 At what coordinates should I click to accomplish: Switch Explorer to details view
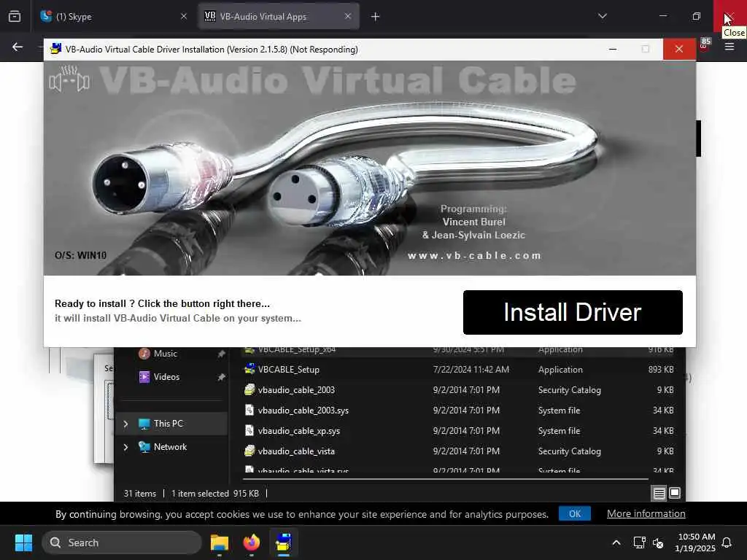pyautogui.click(x=659, y=494)
